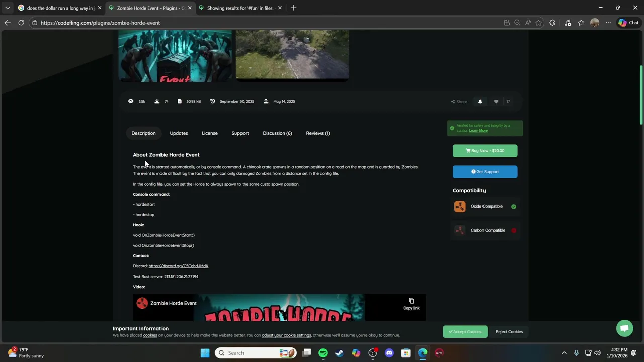Open the zombie horde artwork thumbnail
Viewport: 644px width, 362px height.
(x=175, y=56)
